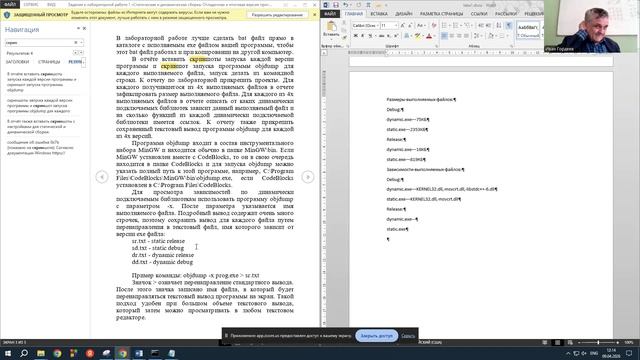Open Windows search from the taskbar
The image size is (640, 360).
point(24,353)
